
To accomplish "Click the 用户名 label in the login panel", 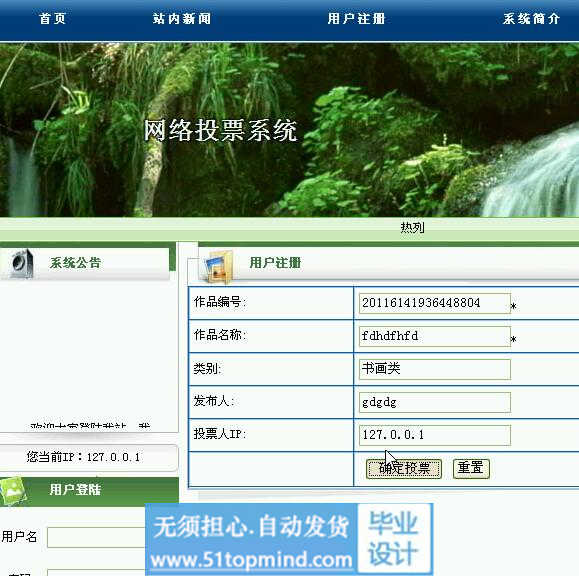I will pyautogui.click(x=19, y=537).
